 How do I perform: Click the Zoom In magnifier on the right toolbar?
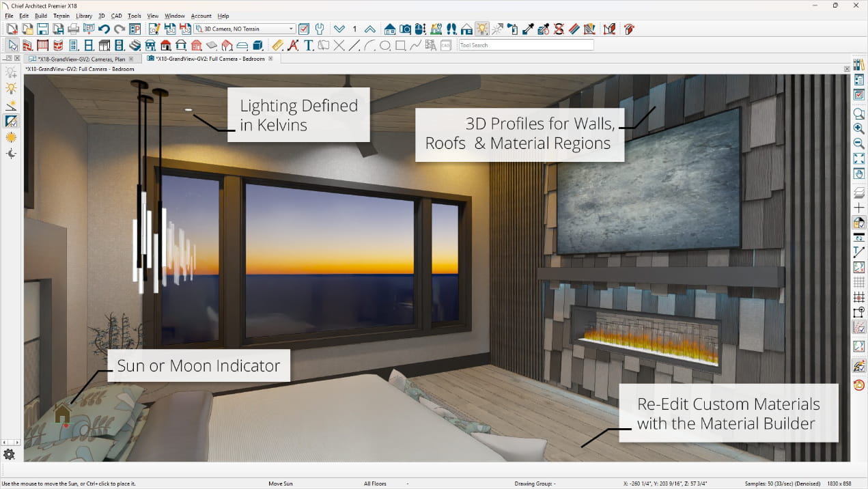click(859, 128)
